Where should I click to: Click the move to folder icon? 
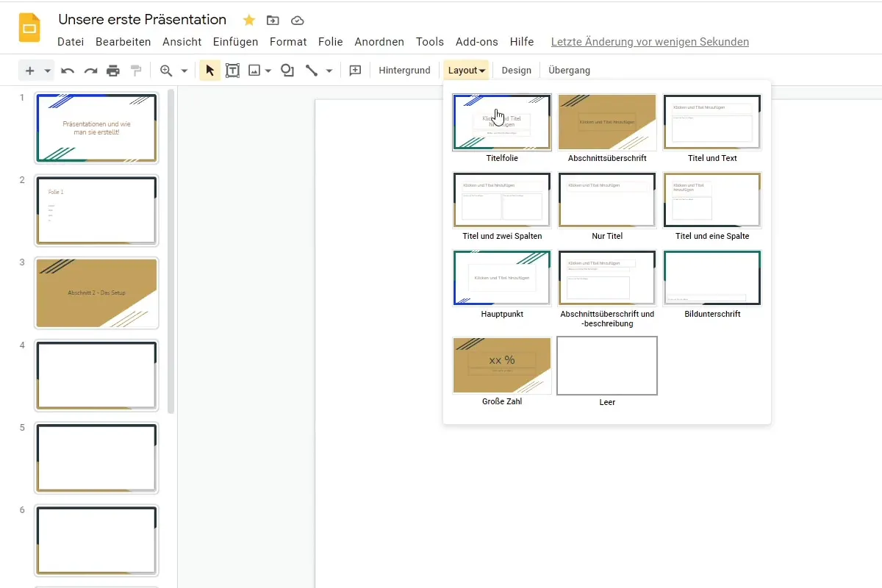273,20
